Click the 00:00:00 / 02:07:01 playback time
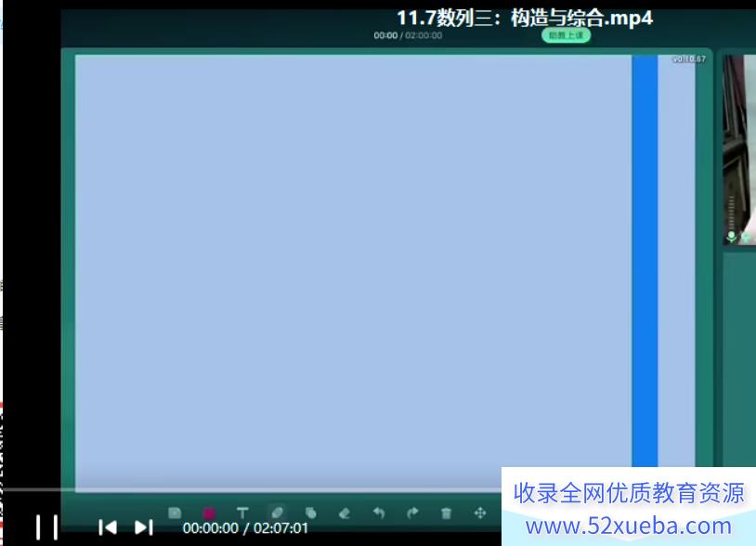 click(245, 528)
